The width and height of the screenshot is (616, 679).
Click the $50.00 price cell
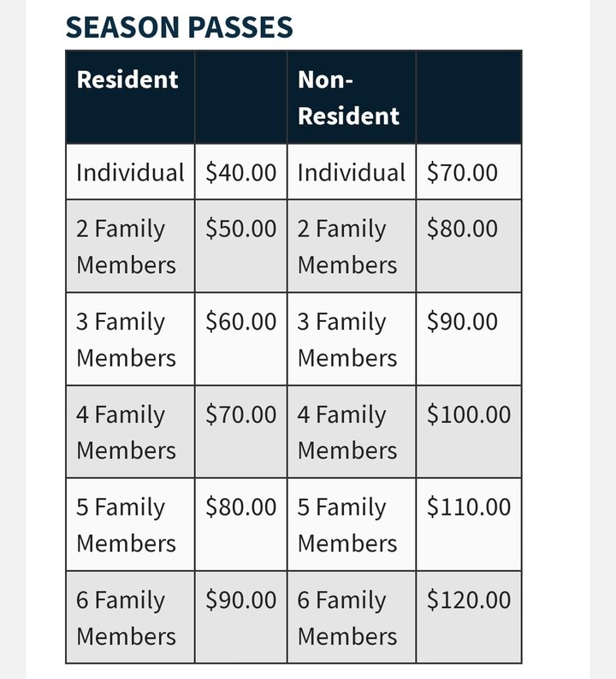coord(240,229)
